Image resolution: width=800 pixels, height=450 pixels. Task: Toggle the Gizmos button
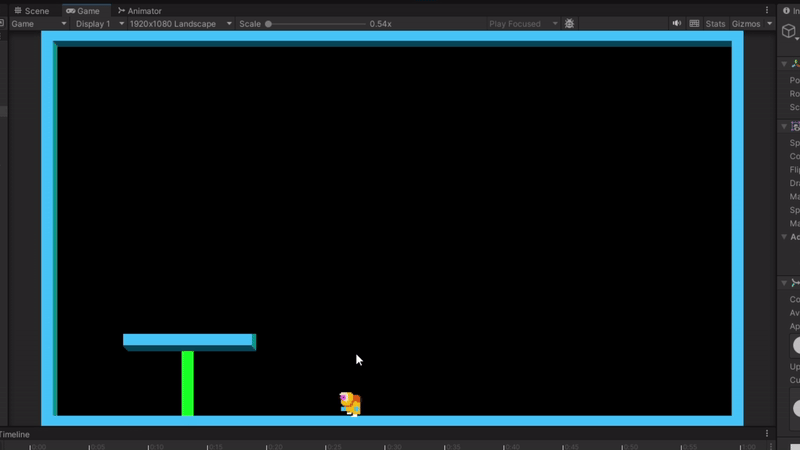coord(746,24)
